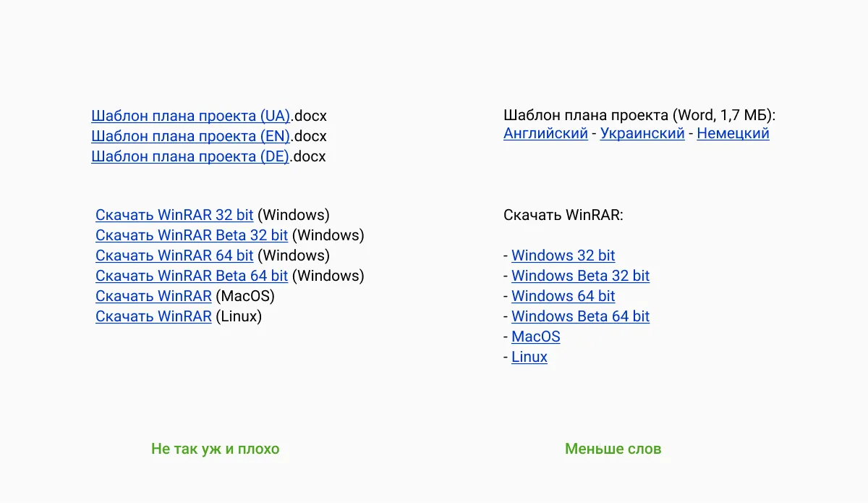This screenshot has width=868, height=503.
Task: Open the short Windows Beta 32 bit link
Action: pyautogui.click(x=580, y=276)
